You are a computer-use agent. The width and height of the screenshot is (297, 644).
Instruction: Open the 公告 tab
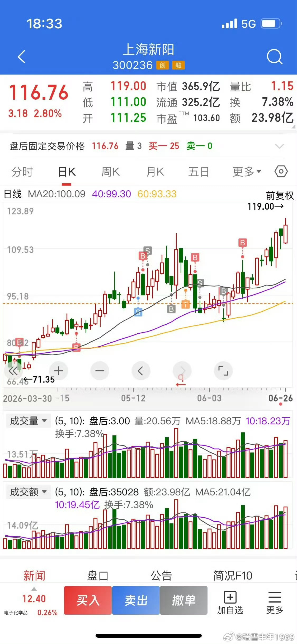pos(161,575)
